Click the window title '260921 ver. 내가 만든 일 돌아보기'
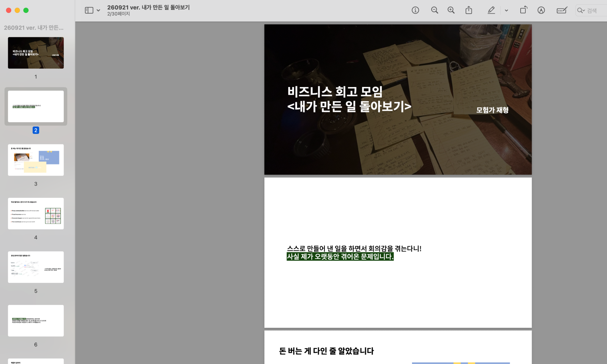The width and height of the screenshot is (607, 364). pos(149,7)
